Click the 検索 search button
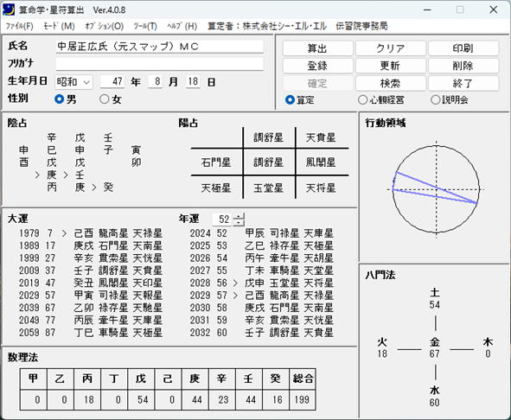 pos(391,84)
